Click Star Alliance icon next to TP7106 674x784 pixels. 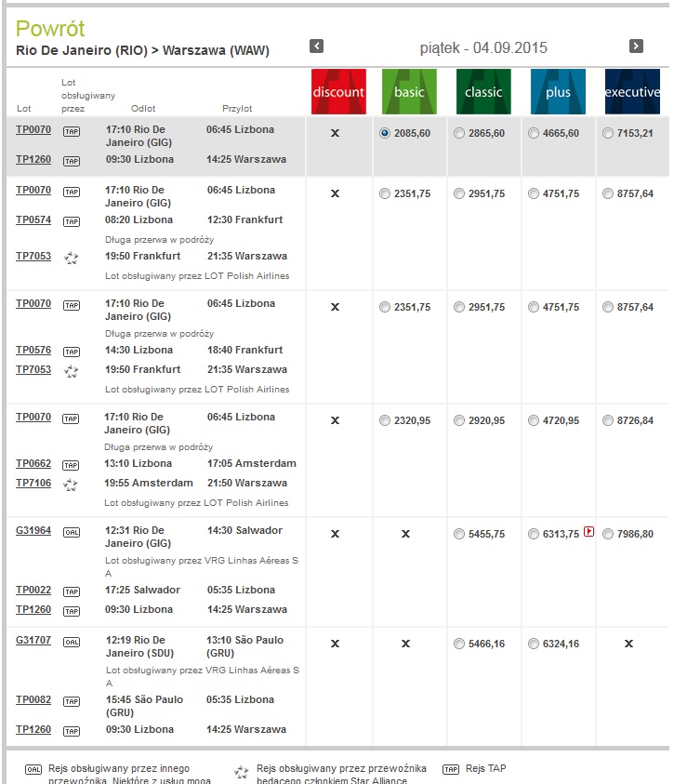click(x=71, y=484)
